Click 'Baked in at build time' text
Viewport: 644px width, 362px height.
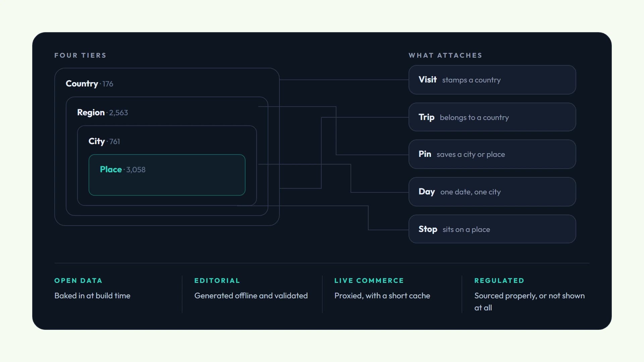(92, 296)
